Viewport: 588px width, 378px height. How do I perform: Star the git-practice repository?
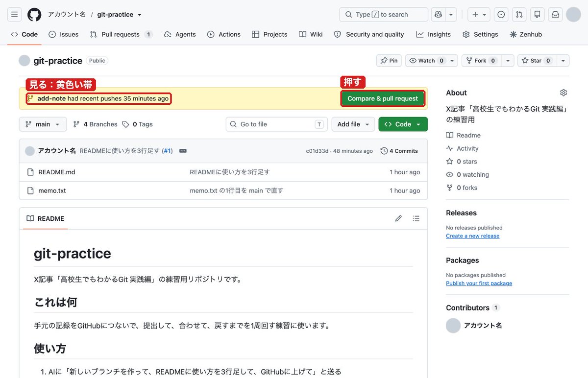tap(537, 61)
